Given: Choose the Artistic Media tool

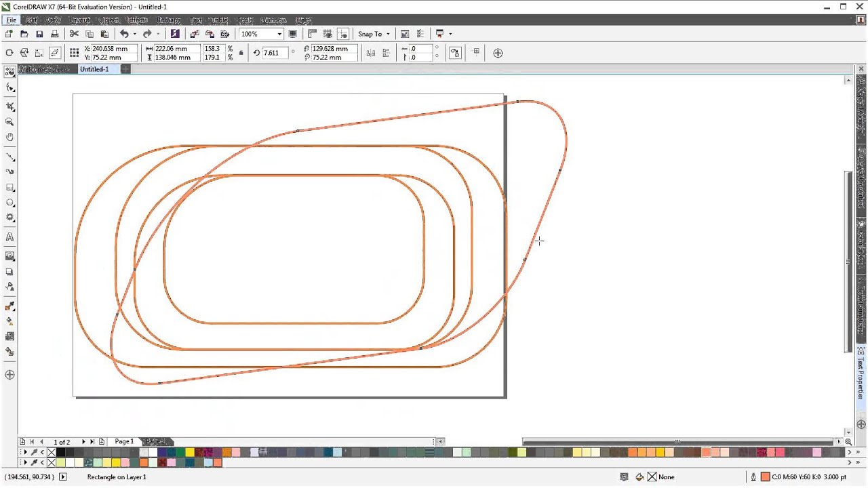Looking at the screenshot, I should (9, 171).
